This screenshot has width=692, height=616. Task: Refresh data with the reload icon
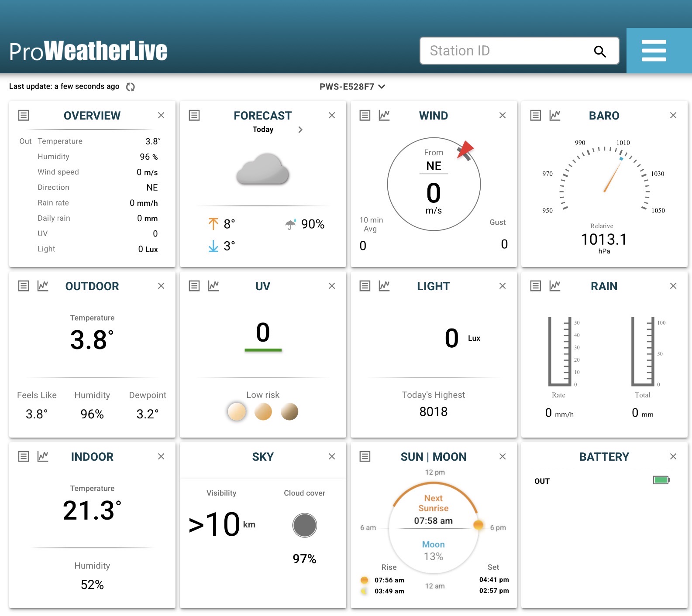[x=130, y=87]
